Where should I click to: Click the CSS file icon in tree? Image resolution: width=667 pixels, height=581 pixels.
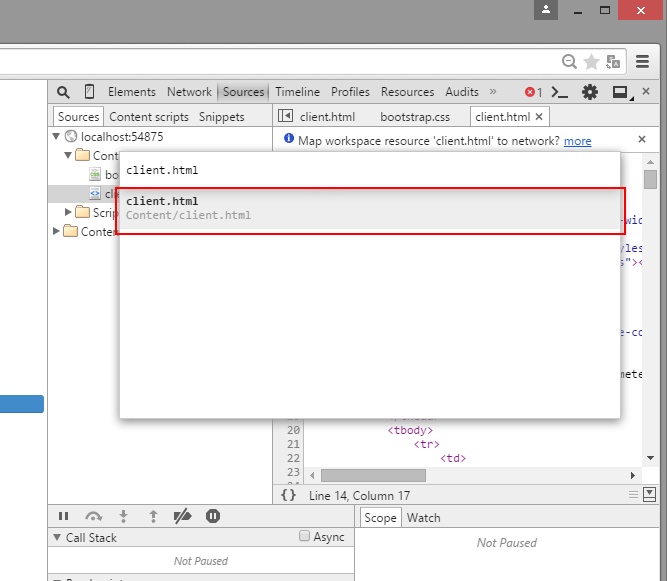[x=94, y=174]
